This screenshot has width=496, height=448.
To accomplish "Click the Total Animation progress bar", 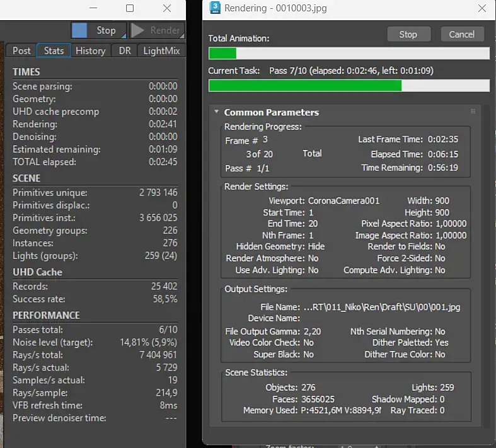I will (x=349, y=53).
